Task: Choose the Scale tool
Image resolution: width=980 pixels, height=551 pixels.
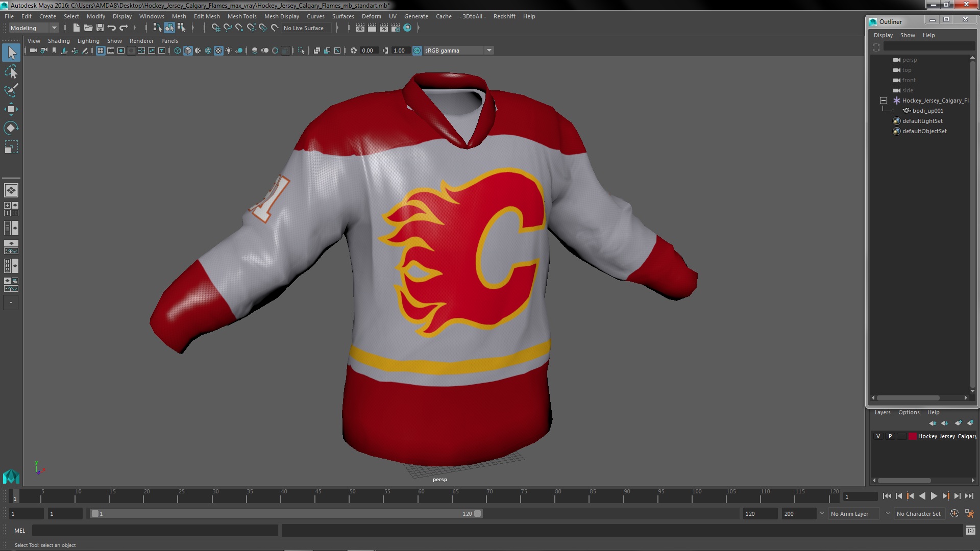Action: click(11, 147)
